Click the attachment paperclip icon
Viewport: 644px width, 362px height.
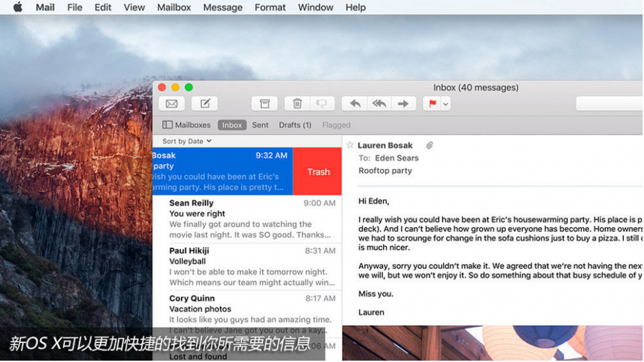(429, 145)
